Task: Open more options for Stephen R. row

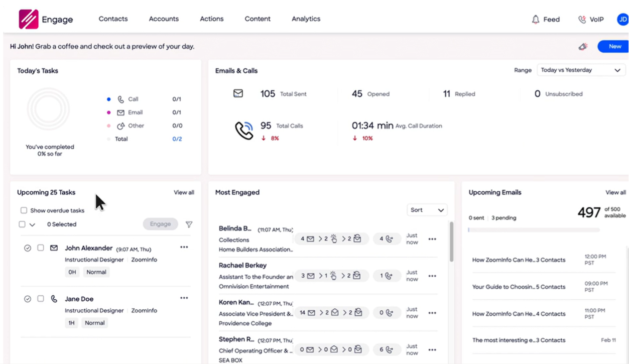Action: point(432,350)
